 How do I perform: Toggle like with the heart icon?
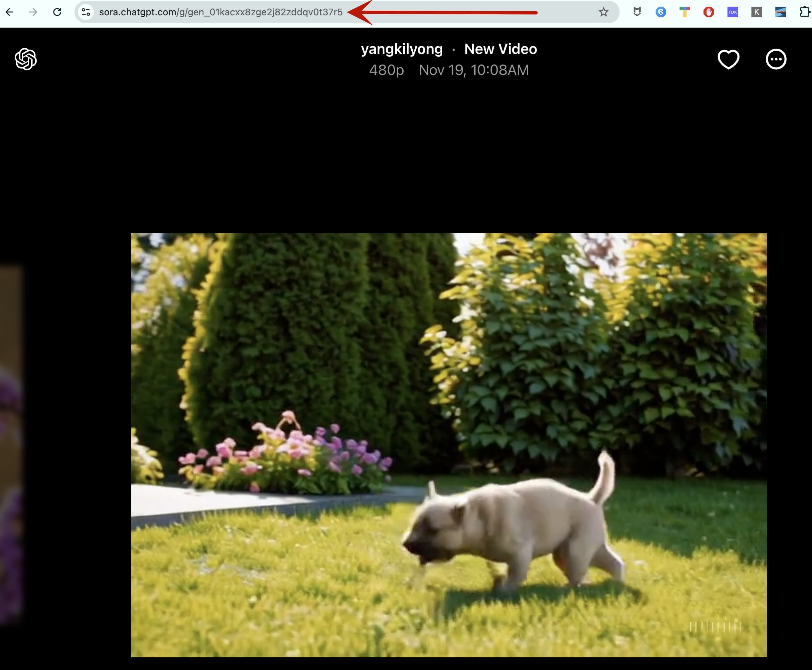(x=729, y=59)
